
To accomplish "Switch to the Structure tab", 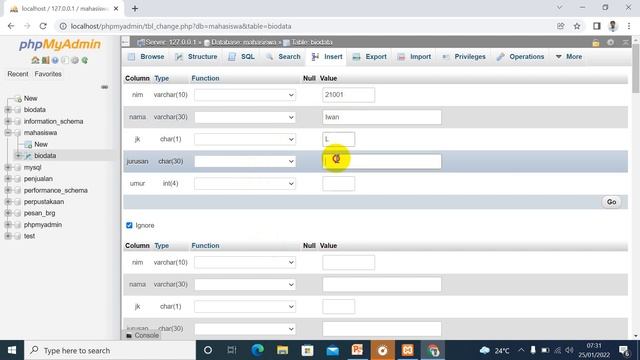I will click(197, 57).
